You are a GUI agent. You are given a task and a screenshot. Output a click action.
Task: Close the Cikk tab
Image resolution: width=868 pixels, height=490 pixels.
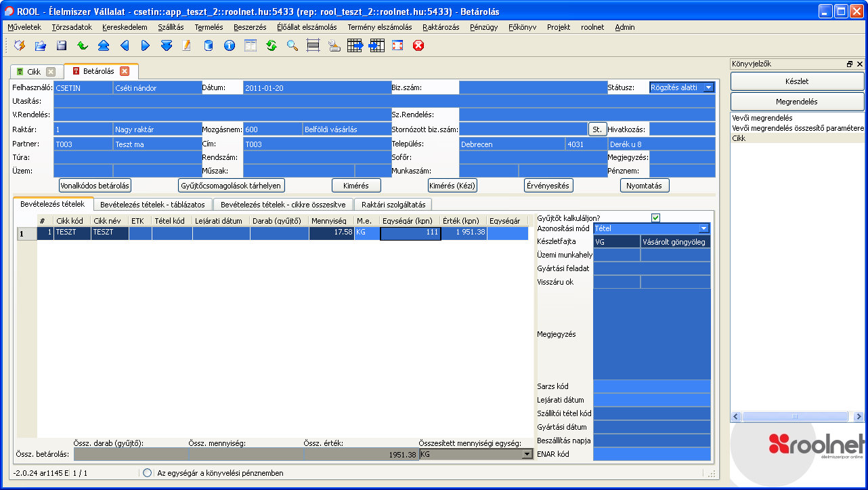(x=51, y=72)
